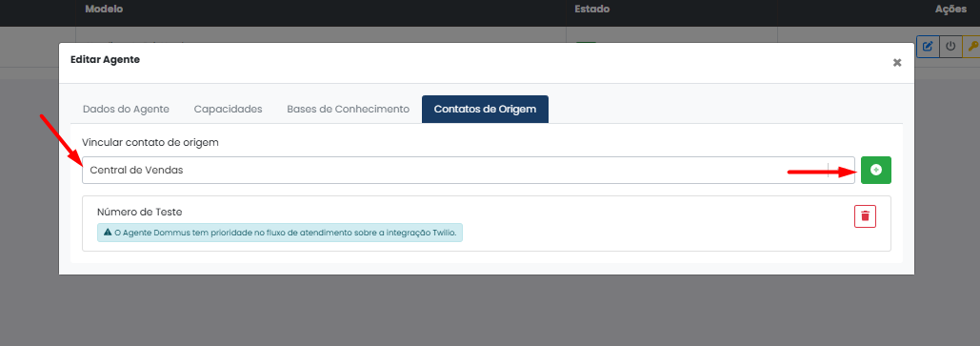
Task: Click the Agente Dommus priority notice
Action: click(280, 233)
